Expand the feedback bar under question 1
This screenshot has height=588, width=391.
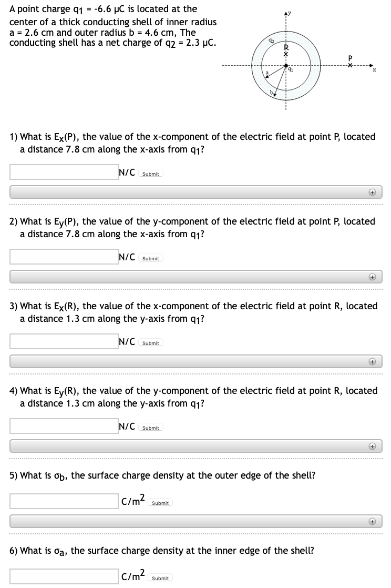pos(372,192)
